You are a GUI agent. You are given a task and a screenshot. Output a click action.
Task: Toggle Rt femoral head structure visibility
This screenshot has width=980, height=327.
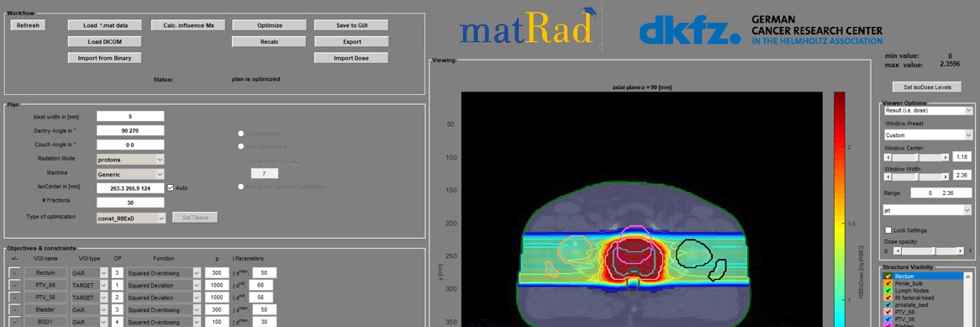[888, 298]
